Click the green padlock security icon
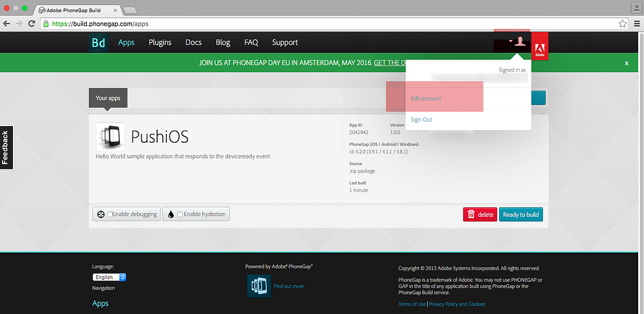Screen dimensions: 644x314 click(46, 24)
